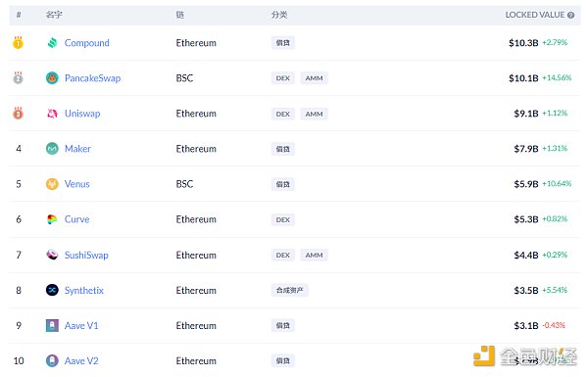Click the gold first-place medal badge
The height and width of the screenshot is (377, 588).
18,43
